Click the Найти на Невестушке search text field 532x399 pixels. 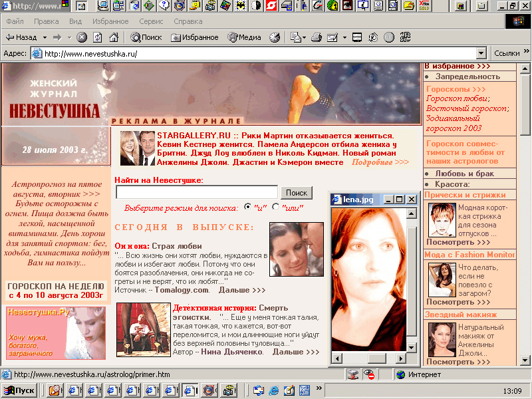pos(197,192)
